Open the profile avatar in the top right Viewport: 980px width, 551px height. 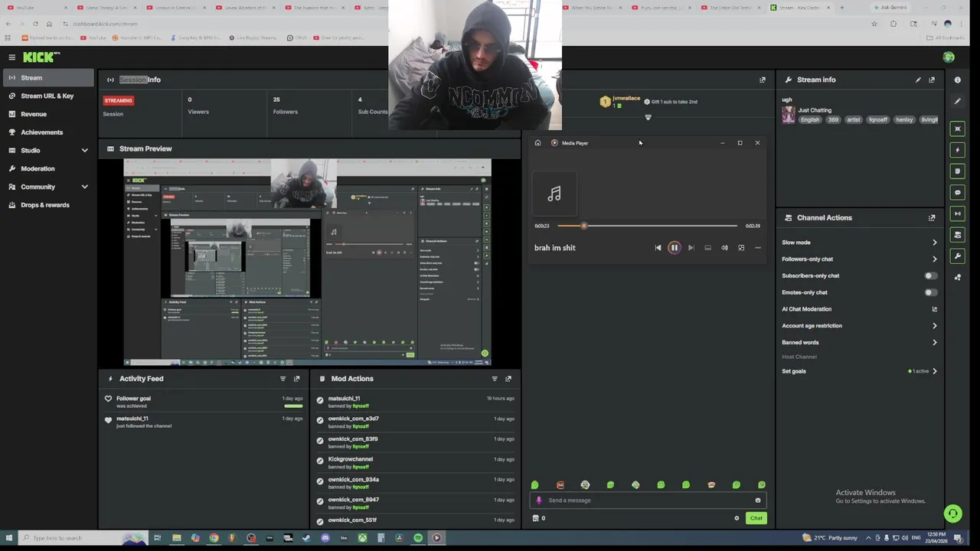(949, 57)
